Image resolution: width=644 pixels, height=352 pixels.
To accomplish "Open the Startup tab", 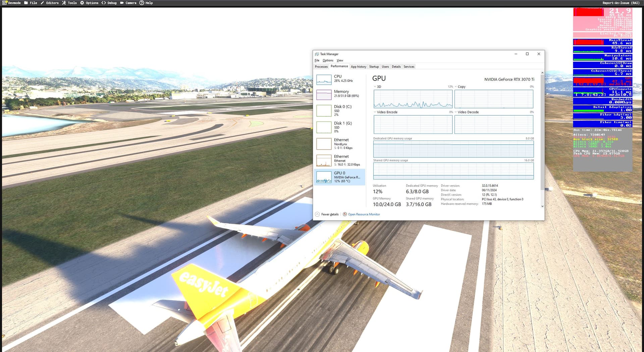I will [x=374, y=67].
